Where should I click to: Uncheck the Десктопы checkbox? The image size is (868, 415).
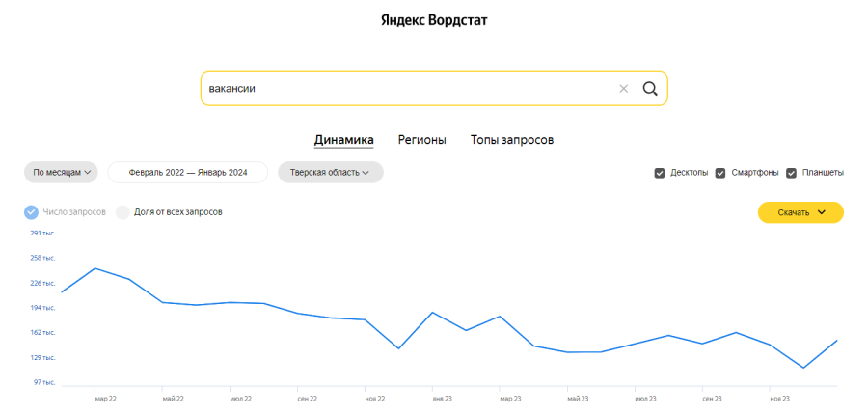tap(660, 173)
